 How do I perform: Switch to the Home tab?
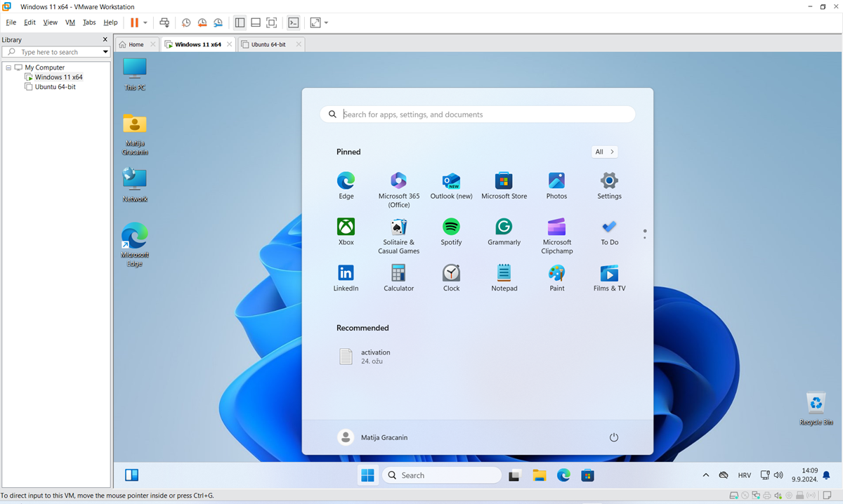[x=136, y=44]
